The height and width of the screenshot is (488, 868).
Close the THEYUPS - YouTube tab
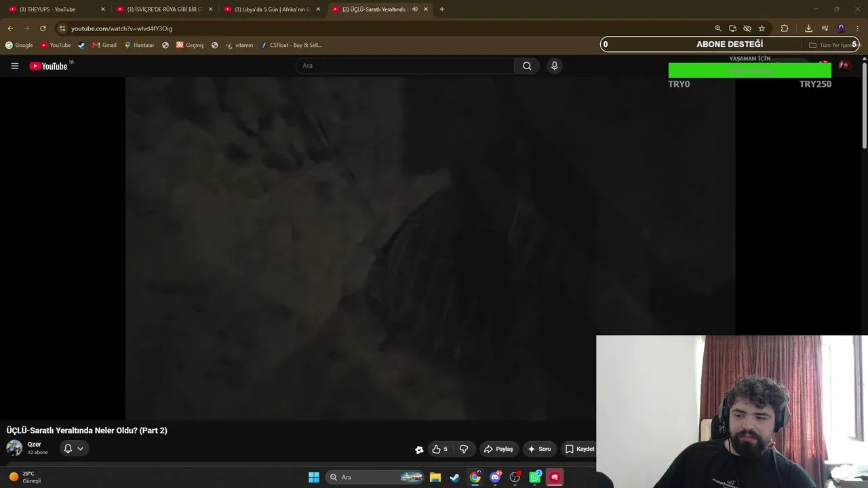pyautogui.click(x=103, y=9)
